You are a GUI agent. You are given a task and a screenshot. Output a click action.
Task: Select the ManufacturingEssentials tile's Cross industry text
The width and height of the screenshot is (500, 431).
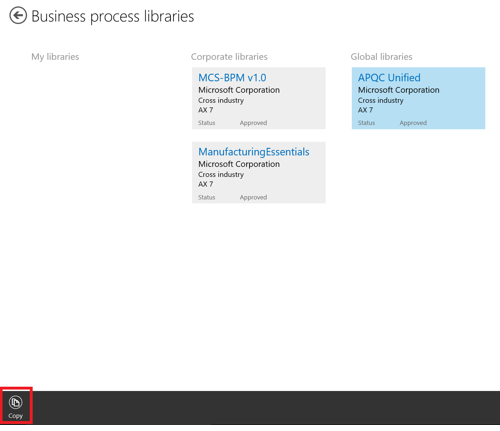click(221, 174)
